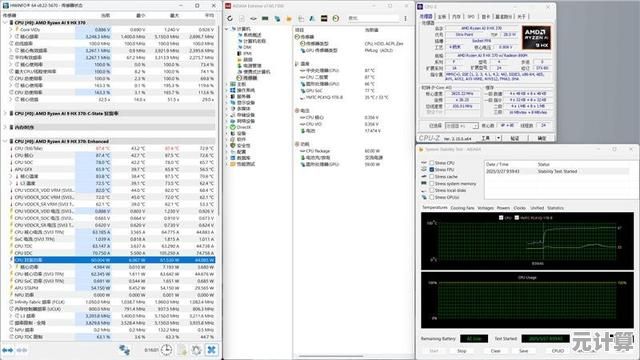Uncheck the Stress FPU checkbox
This screenshot has width=640, height=360.
coord(431,169)
